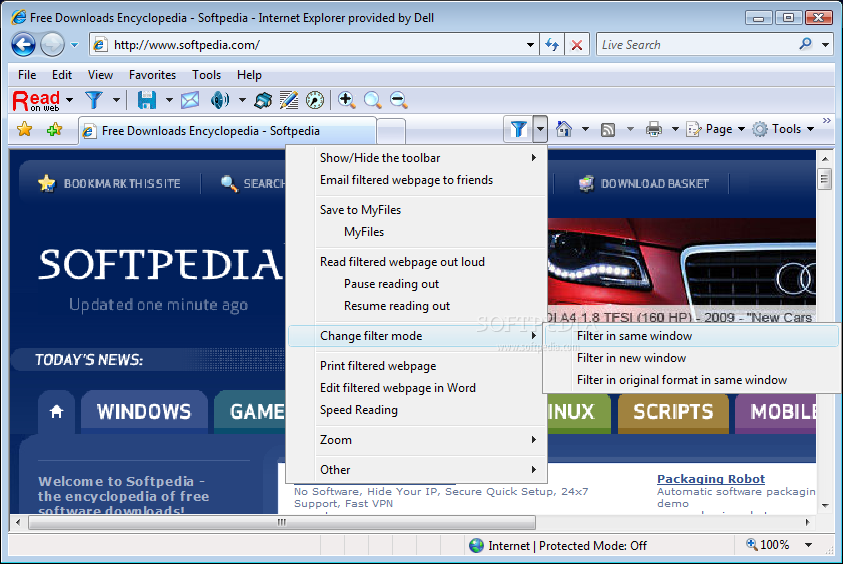This screenshot has width=843, height=564.
Task: Expand the address bar URL history dropdown
Action: click(530, 45)
